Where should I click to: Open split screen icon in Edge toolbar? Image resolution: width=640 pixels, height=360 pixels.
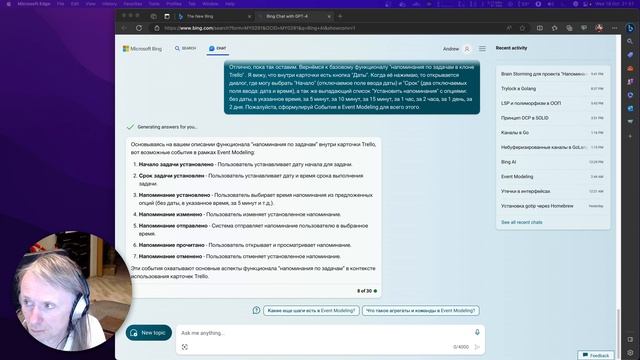[x=540, y=28]
